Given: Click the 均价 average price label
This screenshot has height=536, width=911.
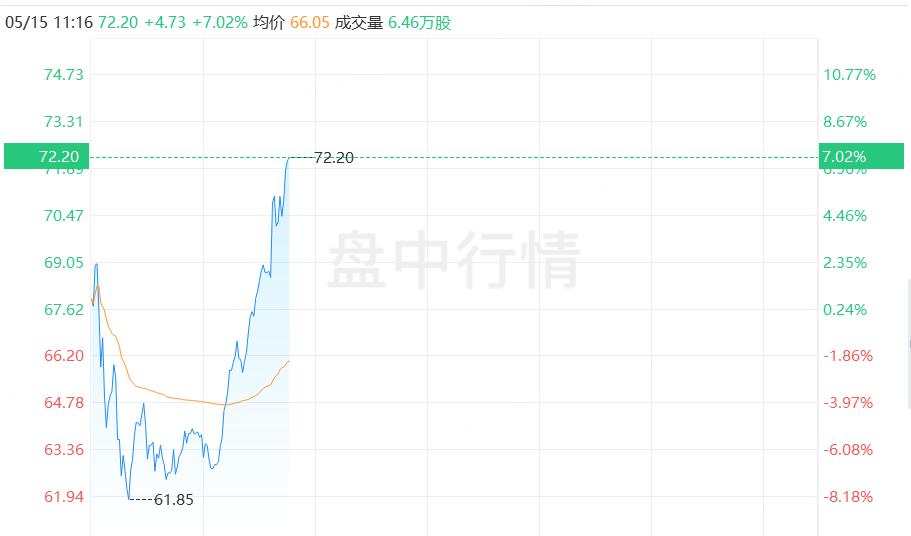Looking at the screenshot, I should pyautogui.click(x=269, y=23).
